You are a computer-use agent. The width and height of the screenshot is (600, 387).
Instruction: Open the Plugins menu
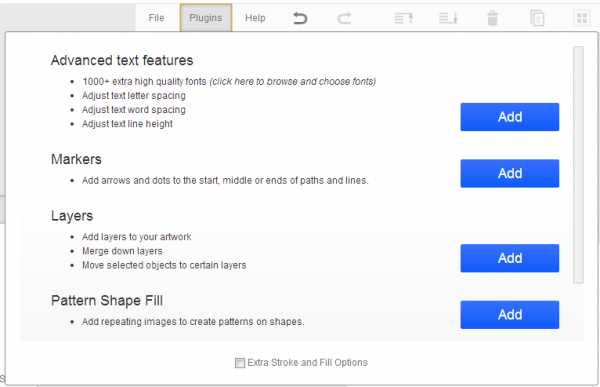[206, 18]
